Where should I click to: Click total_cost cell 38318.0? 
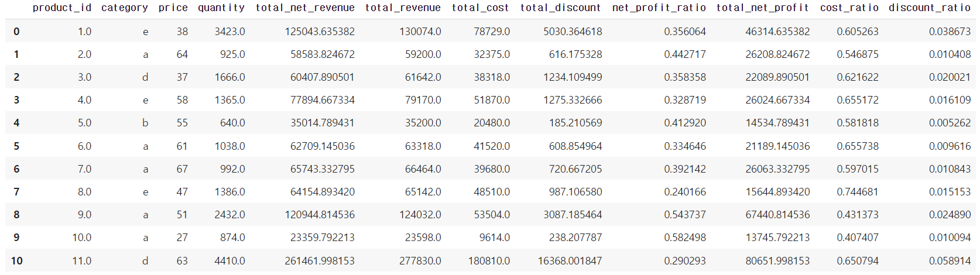point(492,77)
